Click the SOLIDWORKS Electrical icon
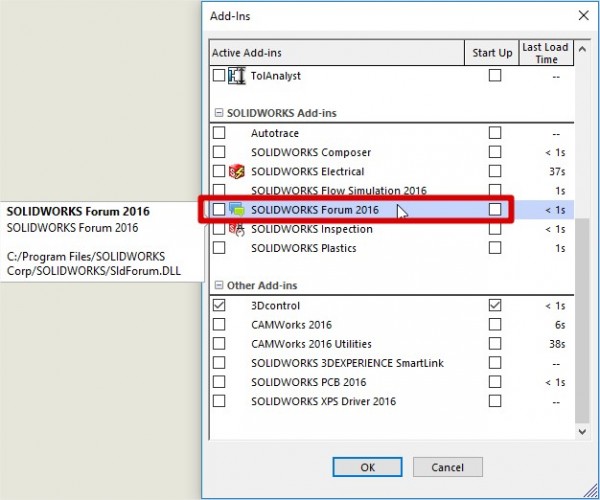The height and width of the screenshot is (500, 600). click(x=236, y=171)
